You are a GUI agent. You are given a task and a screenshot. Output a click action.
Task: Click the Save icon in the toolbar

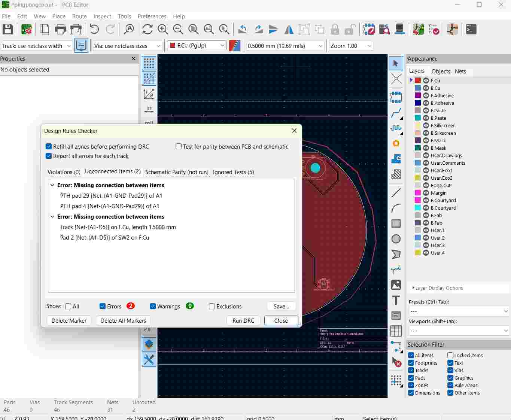[8, 29]
